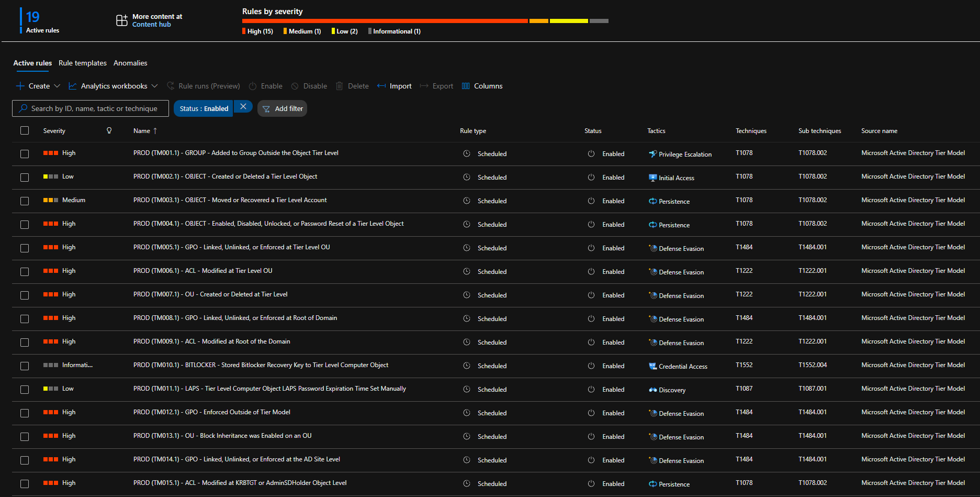Click the Discovery tactic icon
980x497 pixels.
(x=652, y=390)
